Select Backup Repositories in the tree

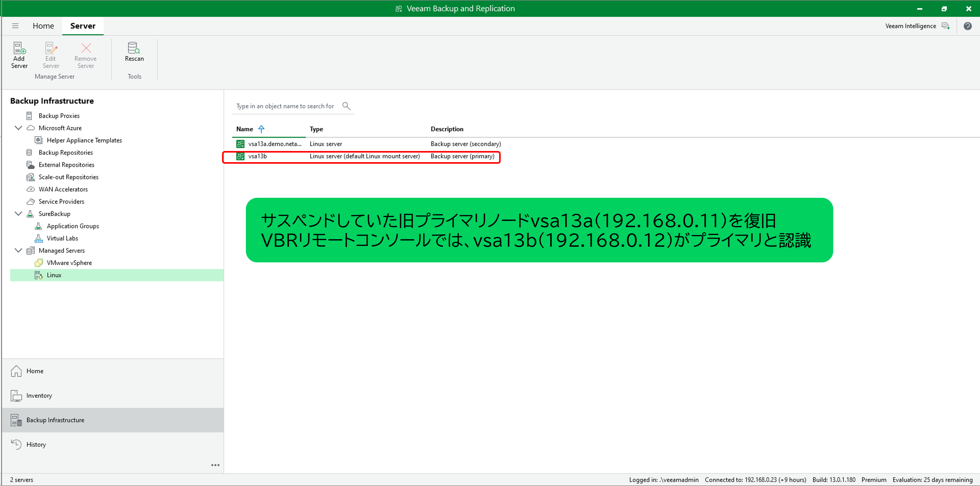tap(65, 152)
